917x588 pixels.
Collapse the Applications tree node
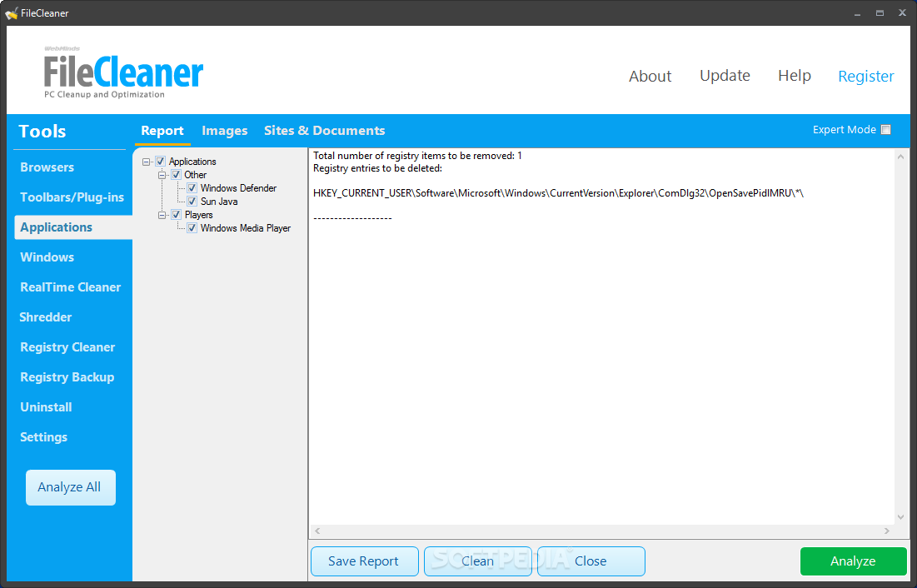[x=147, y=162]
